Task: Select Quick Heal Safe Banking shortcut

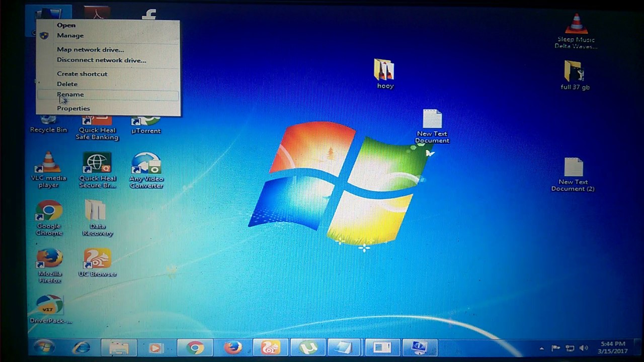Action: click(97, 128)
